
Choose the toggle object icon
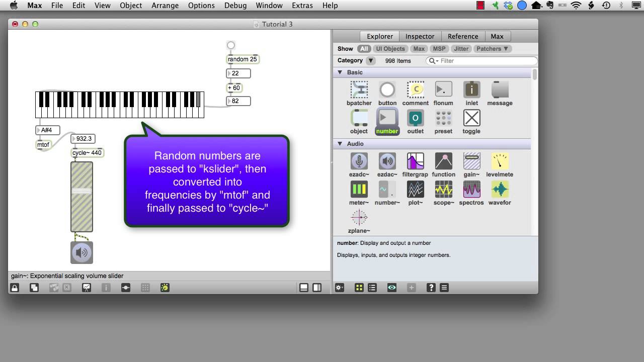coord(471,118)
